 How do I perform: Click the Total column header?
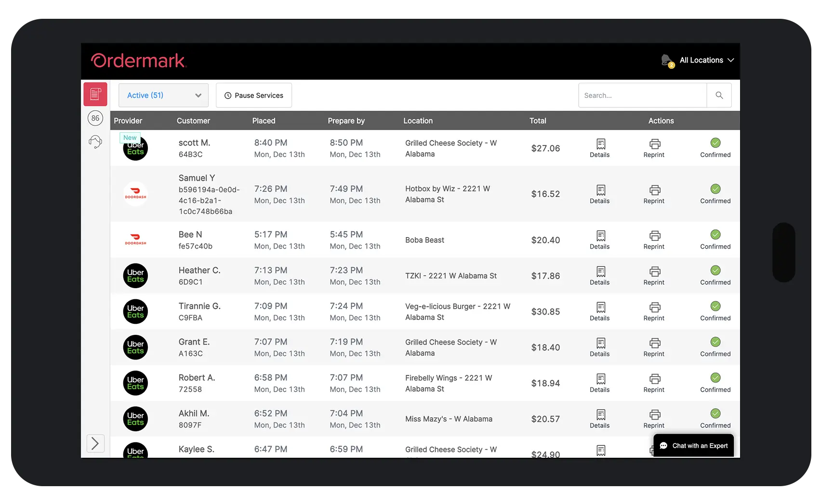pyautogui.click(x=538, y=121)
